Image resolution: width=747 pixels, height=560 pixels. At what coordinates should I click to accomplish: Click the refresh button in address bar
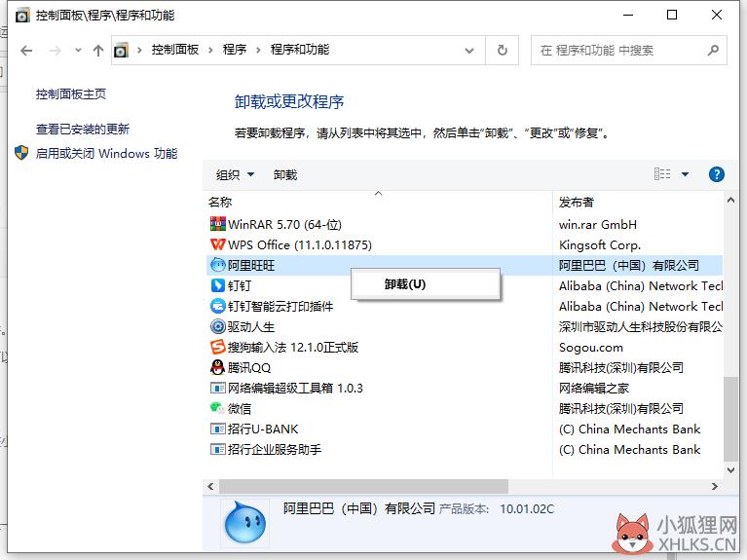coord(503,50)
